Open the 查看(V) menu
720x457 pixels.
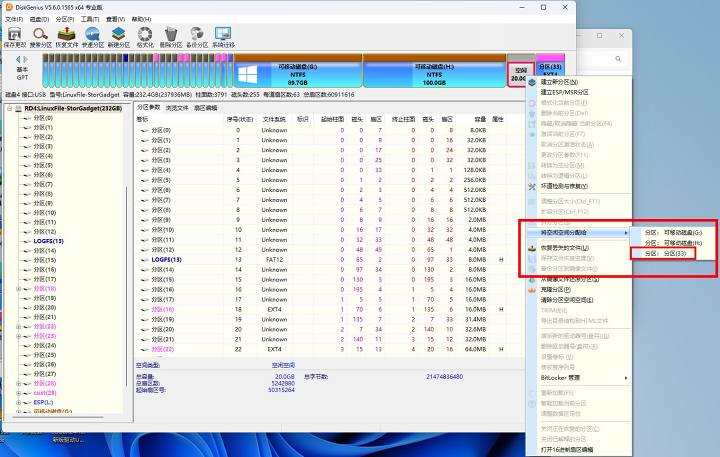pyautogui.click(x=115, y=19)
